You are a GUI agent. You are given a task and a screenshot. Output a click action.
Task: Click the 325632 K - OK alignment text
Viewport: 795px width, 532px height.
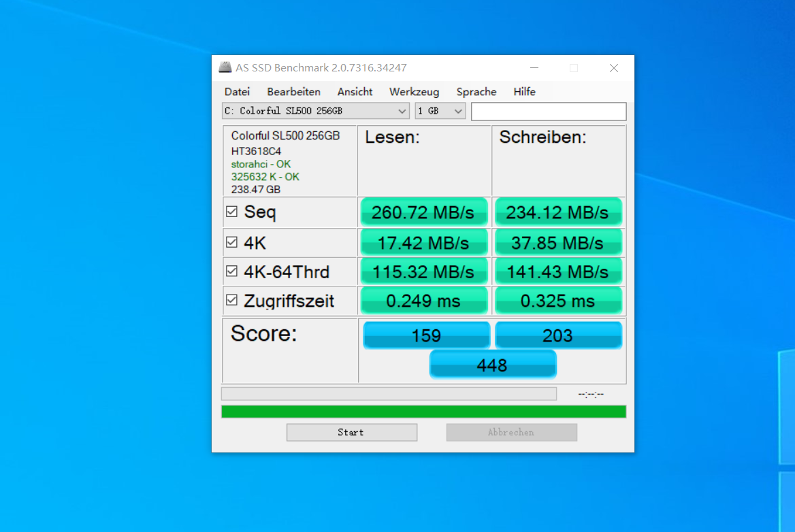[265, 177]
